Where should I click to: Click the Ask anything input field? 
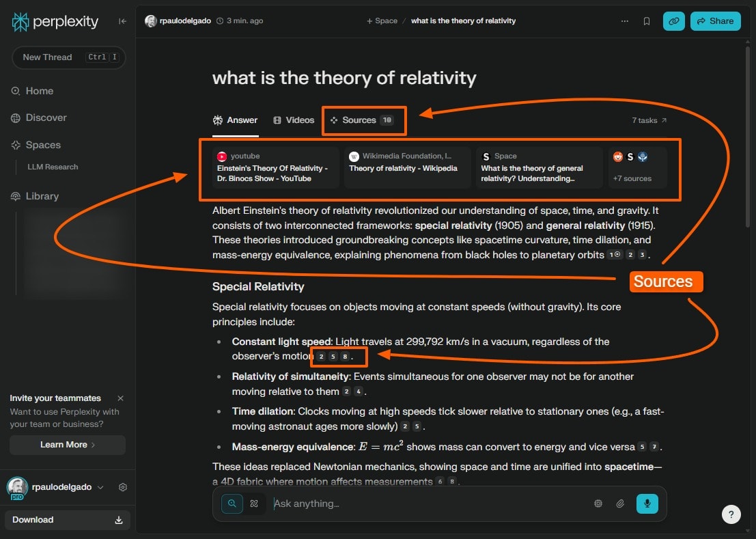[382, 503]
